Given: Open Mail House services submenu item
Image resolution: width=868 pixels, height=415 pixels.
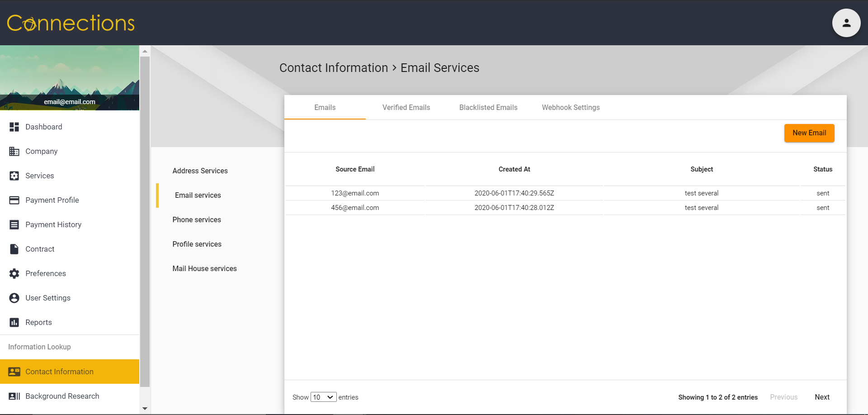Looking at the screenshot, I should click(204, 268).
